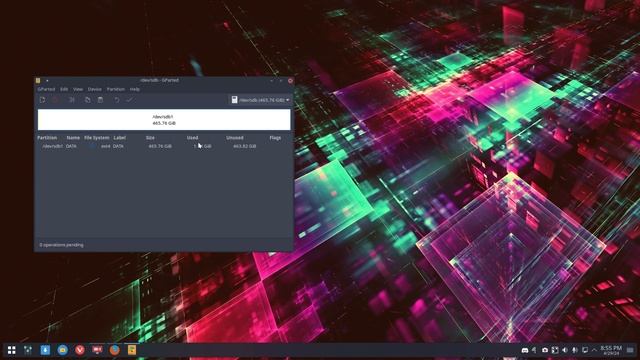Open the Partition menu
The image size is (640, 360).
click(x=116, y=89)
